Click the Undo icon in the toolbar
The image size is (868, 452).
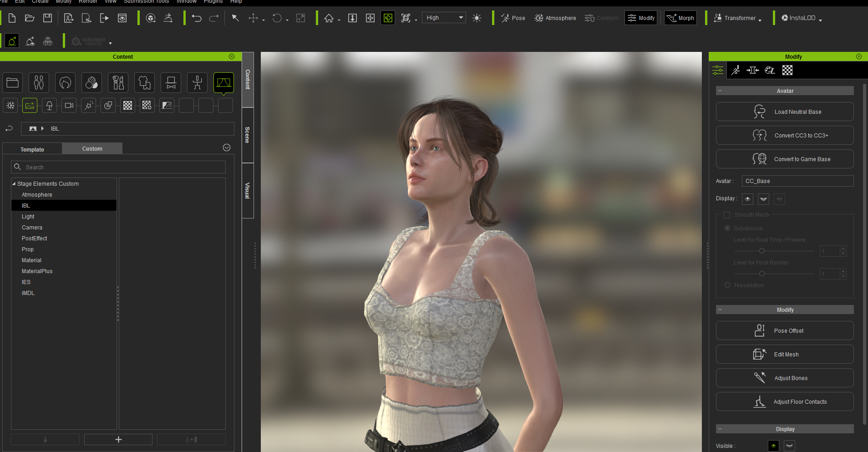[196, 18]
